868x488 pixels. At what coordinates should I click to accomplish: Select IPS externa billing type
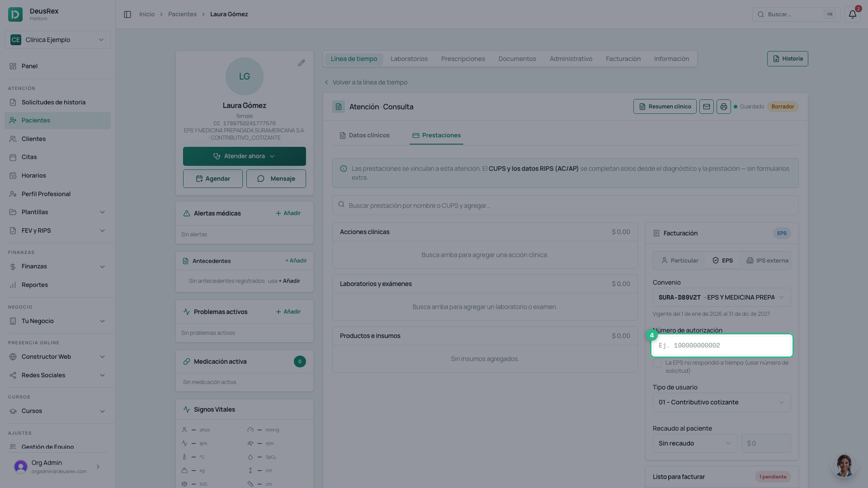click(x=767, y=261)
